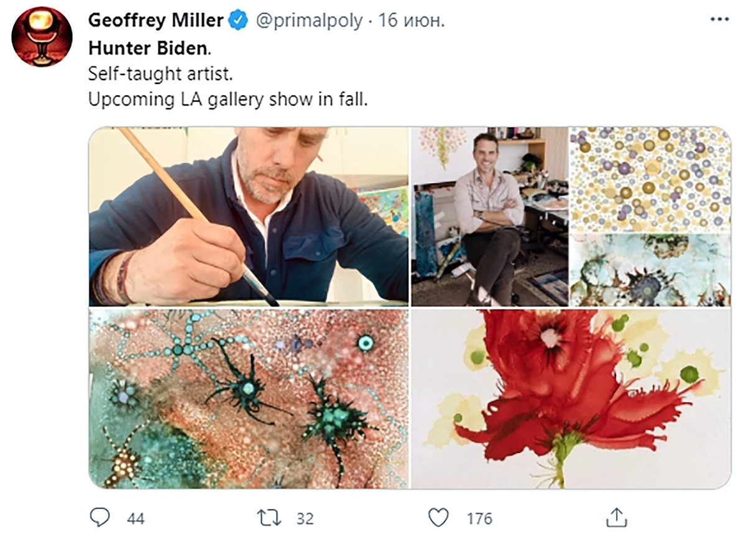This screenshot has width=746, height=560.
Task: Click the blue verified badge
Action: (237, 21)
